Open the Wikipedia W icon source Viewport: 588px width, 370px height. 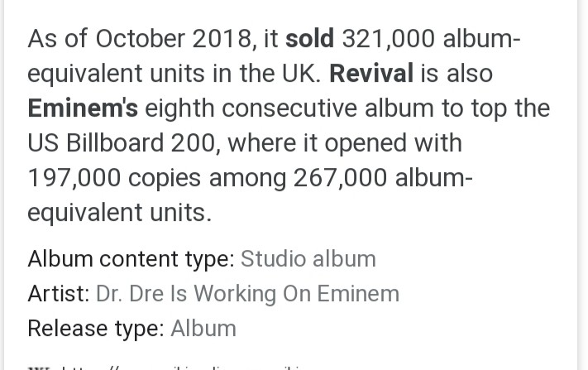coord(39,368)
